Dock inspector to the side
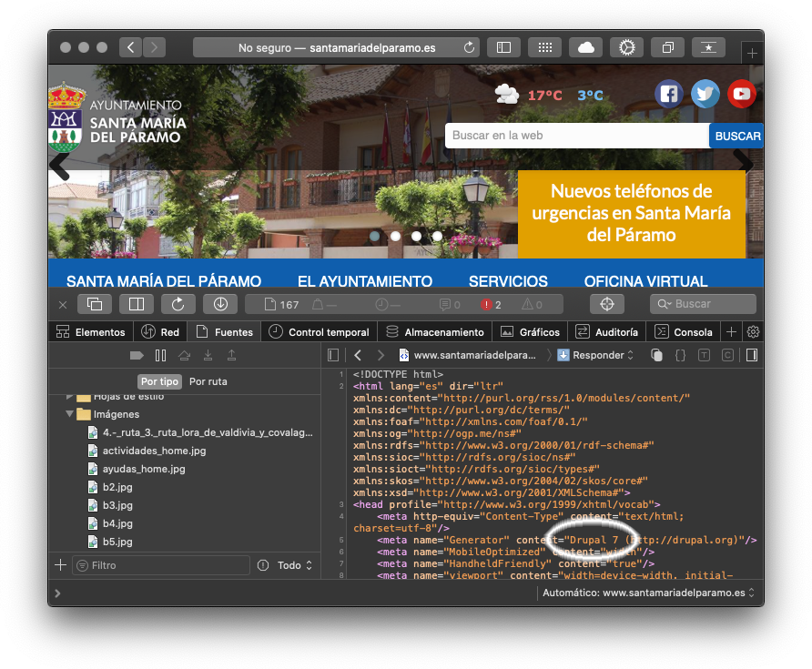Viewport: 812px width, 669px height. click(137, 304)
